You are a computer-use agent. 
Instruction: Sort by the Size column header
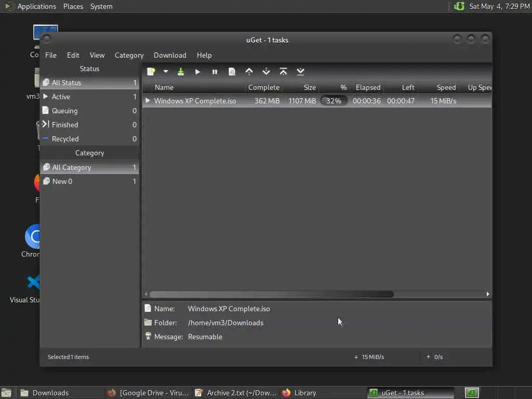[301, 87]
